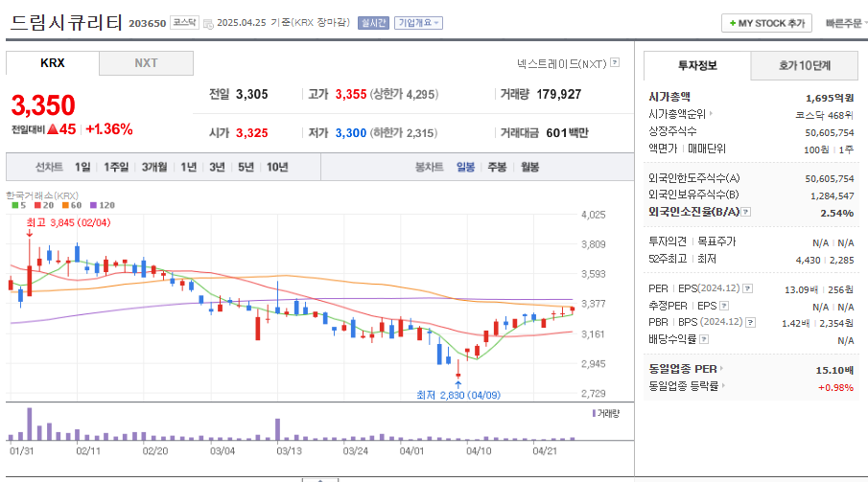Viewport: 868px width, 482px height.
Task: Select the 월봉 monthly candle chart
Action: 529,167
